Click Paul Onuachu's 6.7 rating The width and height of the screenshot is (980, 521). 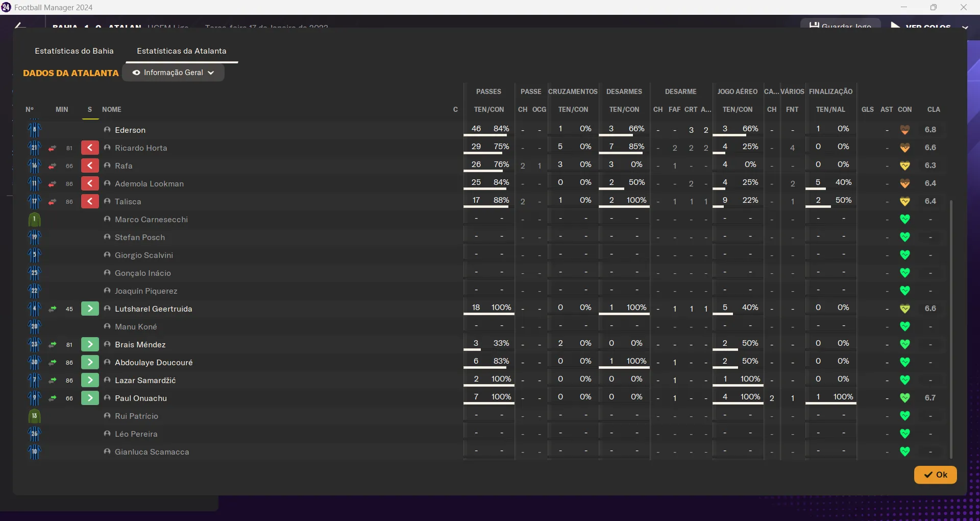(930, 398)
